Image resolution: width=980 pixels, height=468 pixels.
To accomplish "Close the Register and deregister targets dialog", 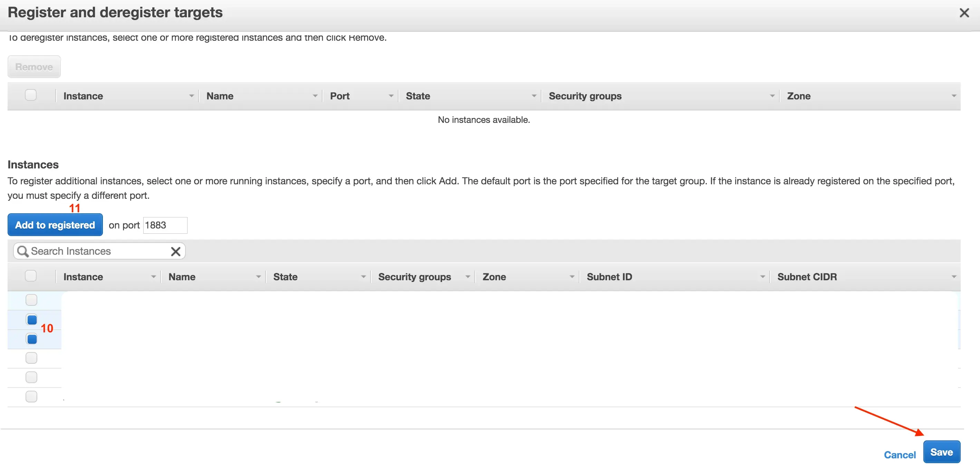I will pyautogui.click(x=964, y=13).
